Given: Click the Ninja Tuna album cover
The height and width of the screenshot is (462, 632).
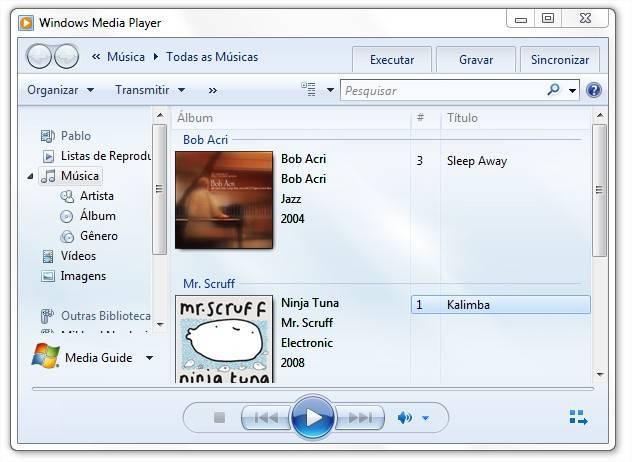Looking at the screenshot, I should (x=224, y=339).
